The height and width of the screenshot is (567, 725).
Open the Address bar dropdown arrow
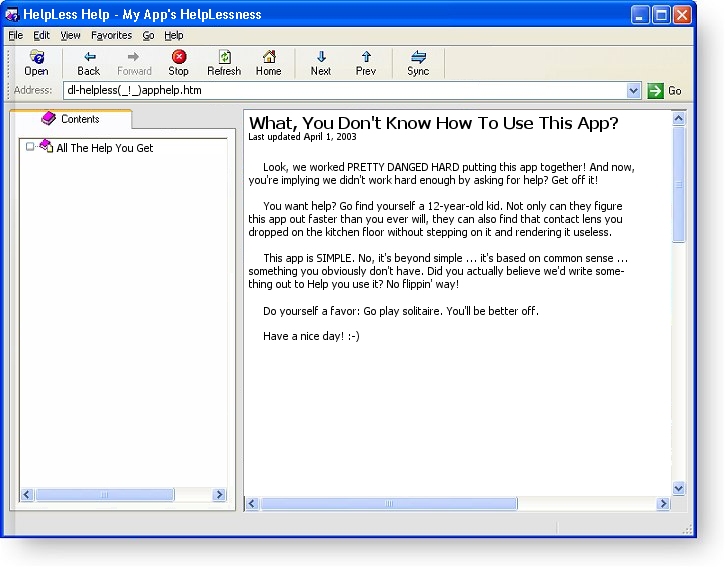click(633, 91)
